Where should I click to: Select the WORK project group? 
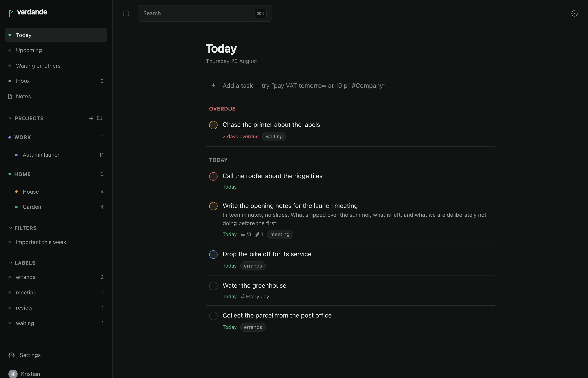pyautogui.click(x=56, y=137)
